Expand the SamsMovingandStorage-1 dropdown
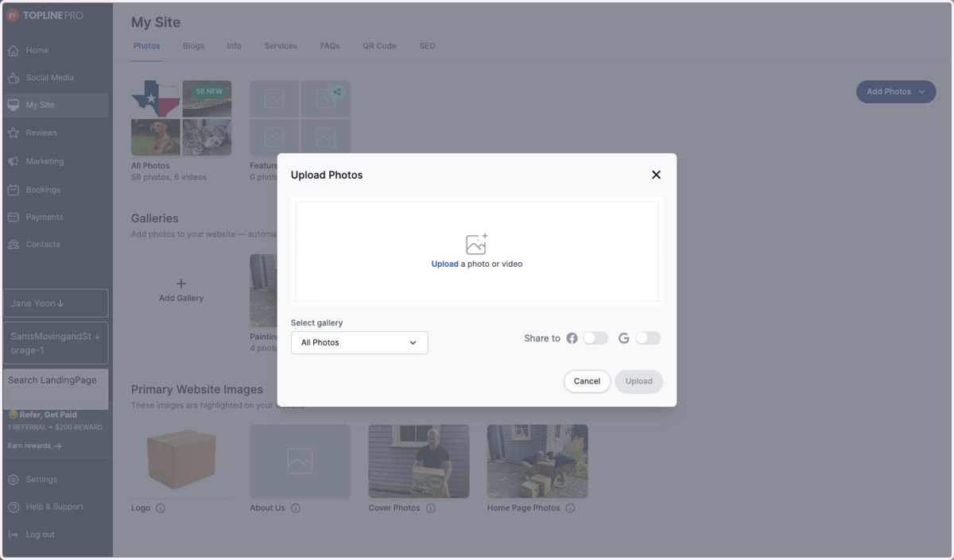This screenshot has width=954, height=560. (56, 343)
